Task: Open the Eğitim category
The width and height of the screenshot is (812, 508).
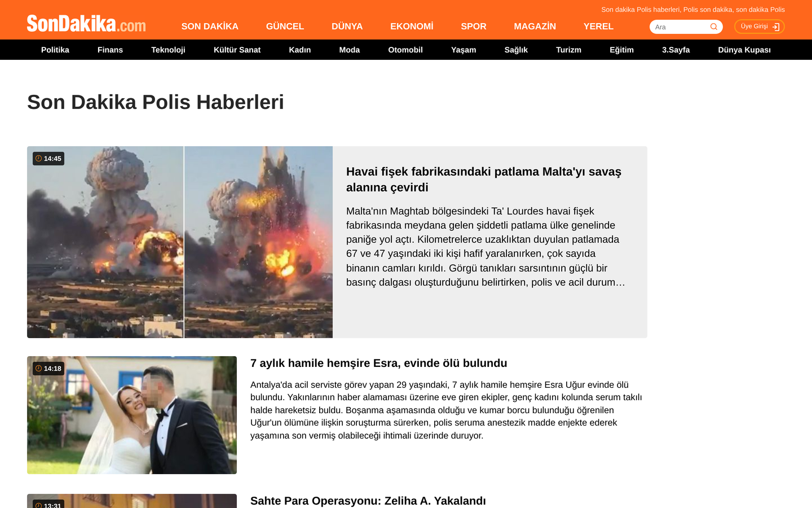Action: coord(621,50)
